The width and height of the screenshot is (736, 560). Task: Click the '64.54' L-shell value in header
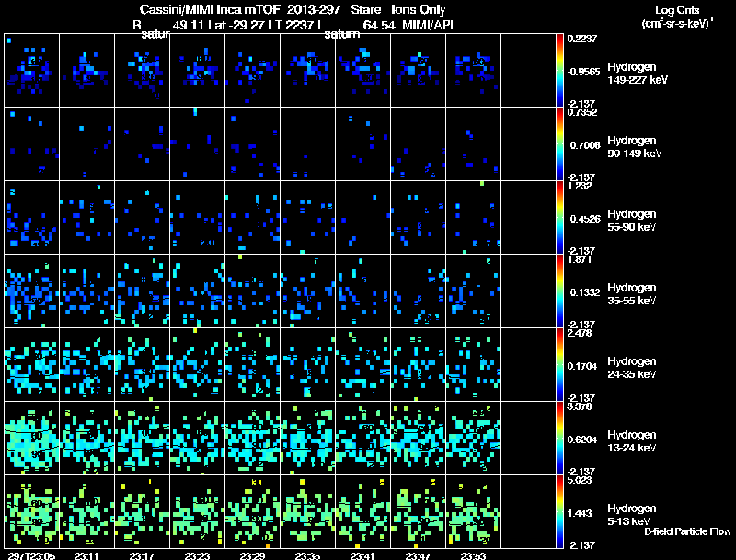pyautogui.click(x=379, y=26)
